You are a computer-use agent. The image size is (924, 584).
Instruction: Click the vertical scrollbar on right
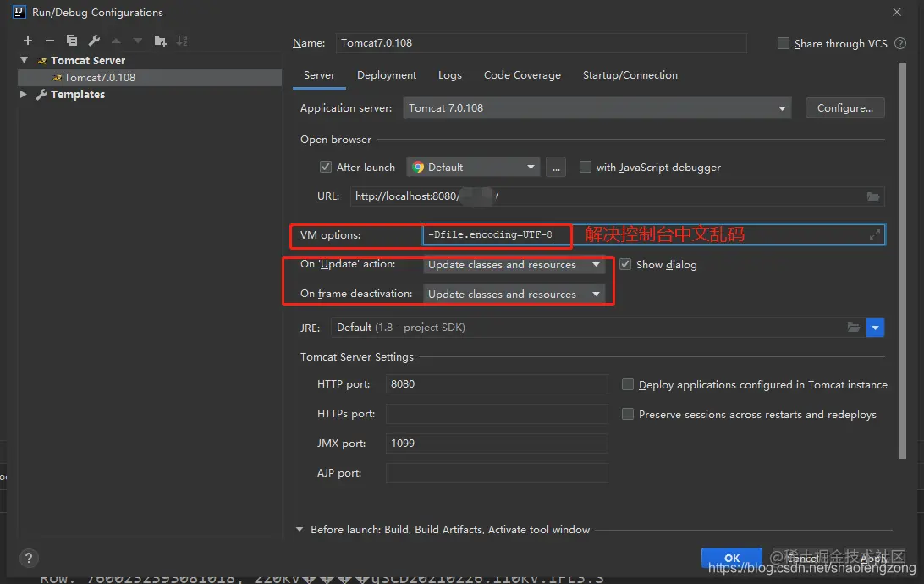(x=902, y=261)
